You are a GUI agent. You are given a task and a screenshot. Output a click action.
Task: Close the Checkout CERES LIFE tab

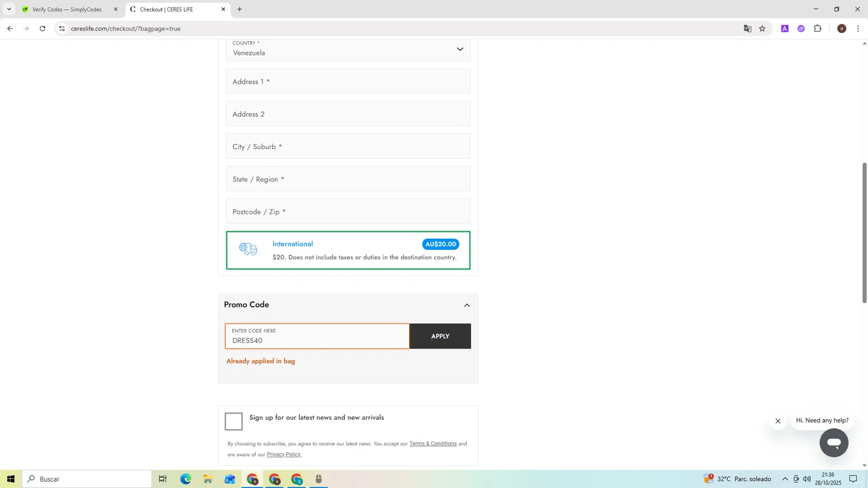coord(223,9)
